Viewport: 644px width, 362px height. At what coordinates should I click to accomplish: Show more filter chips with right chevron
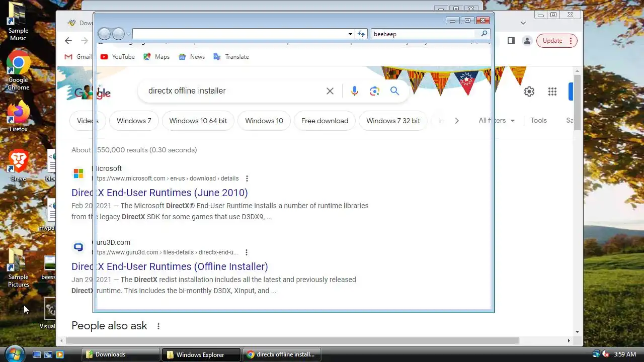coord(457,121)
